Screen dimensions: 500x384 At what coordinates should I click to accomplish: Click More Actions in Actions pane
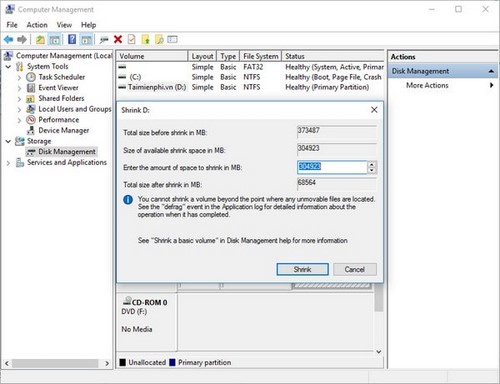click(427, 85)
